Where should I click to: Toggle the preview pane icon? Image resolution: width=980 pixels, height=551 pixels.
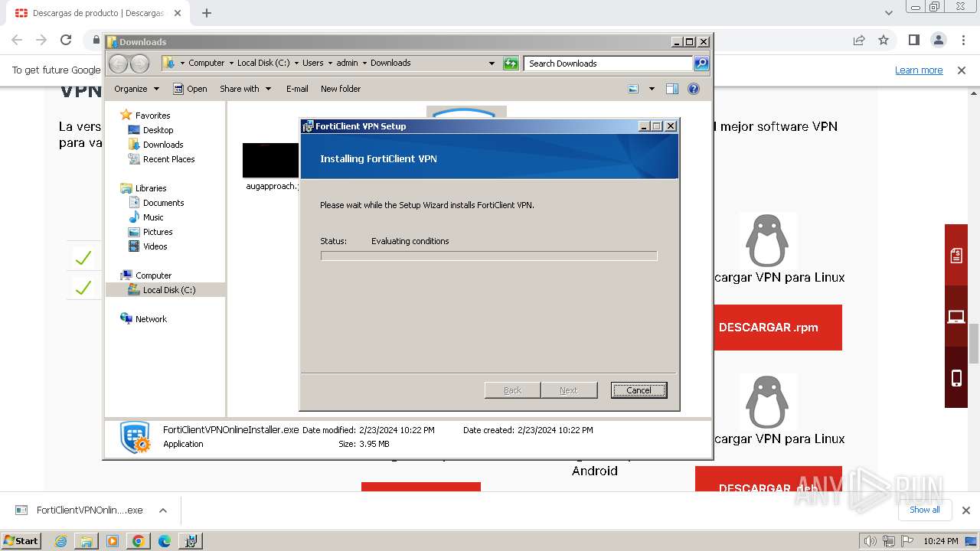point(672,89)
